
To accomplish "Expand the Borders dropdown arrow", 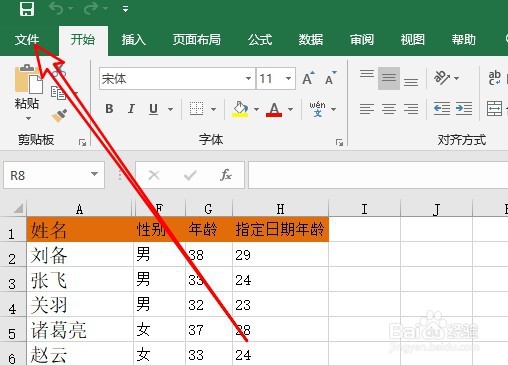I will pos(213,109).
